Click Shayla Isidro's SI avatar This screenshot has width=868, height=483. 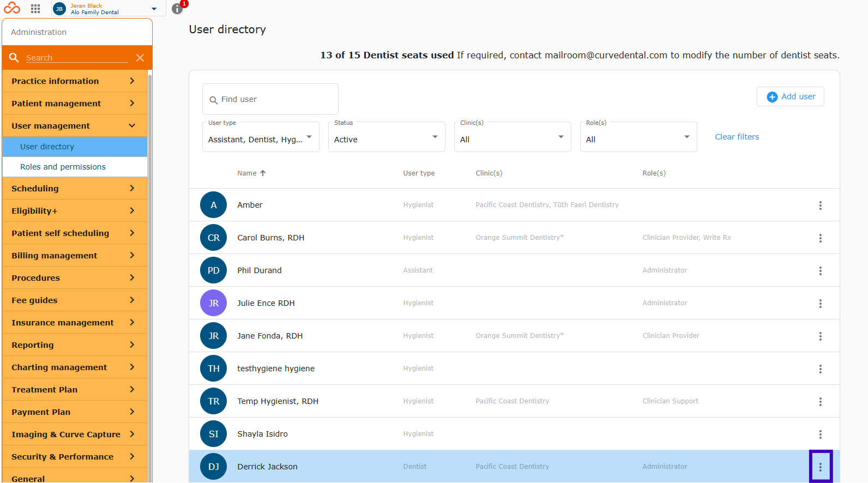tap(214, 434)
